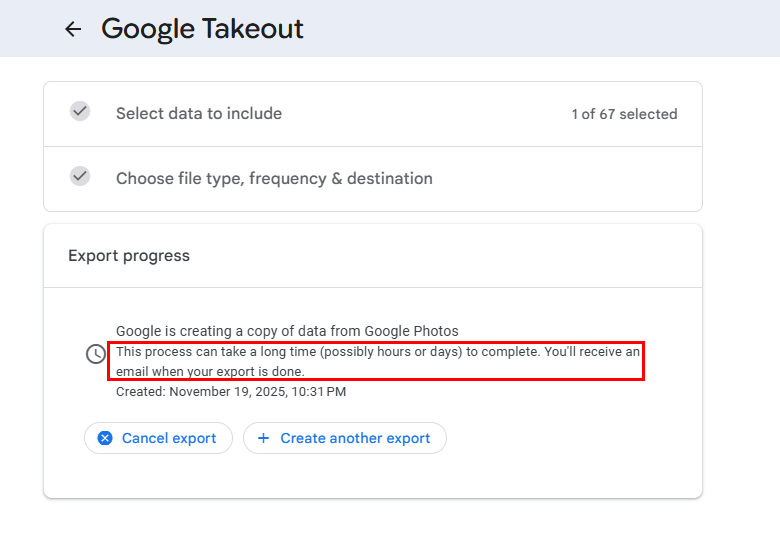
Task: Click the checkmark beside Choose file type
Action: point(80,176)
